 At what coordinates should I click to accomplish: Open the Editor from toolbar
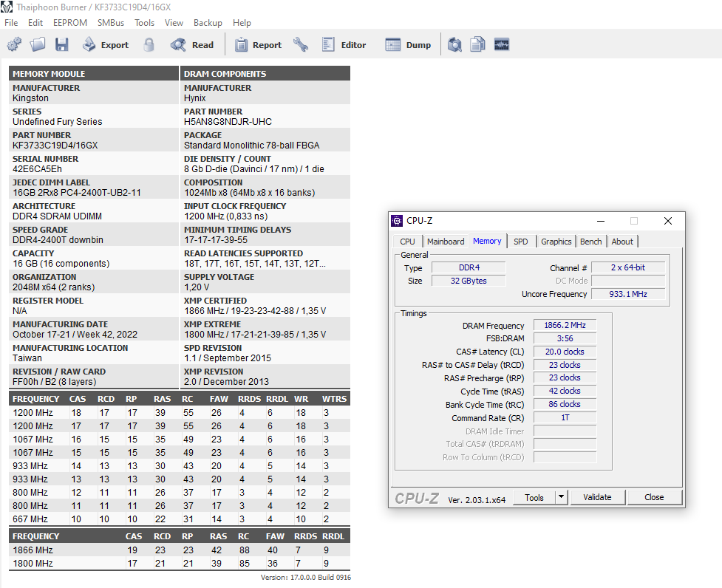click(344, 44)
